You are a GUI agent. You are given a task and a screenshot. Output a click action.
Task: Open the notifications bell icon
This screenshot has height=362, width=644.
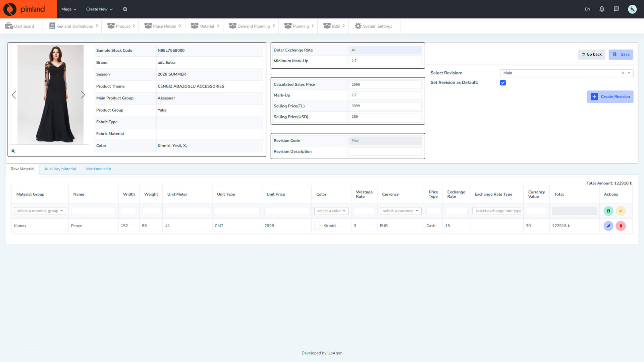coord(602,9)
